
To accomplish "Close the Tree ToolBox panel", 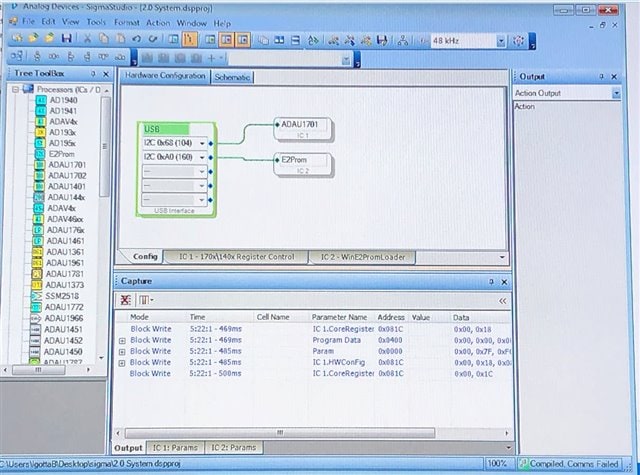I will (x=106, y=74).
